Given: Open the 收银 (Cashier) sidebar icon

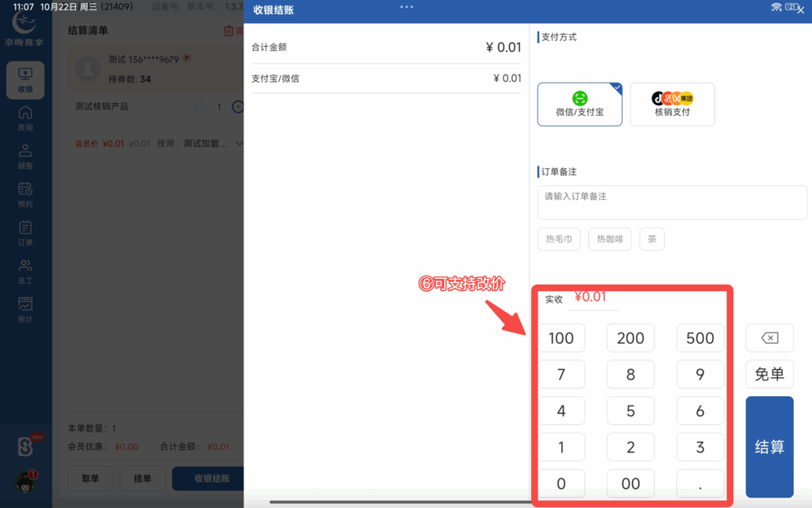Looking at the screenshot, I should 25,79.
